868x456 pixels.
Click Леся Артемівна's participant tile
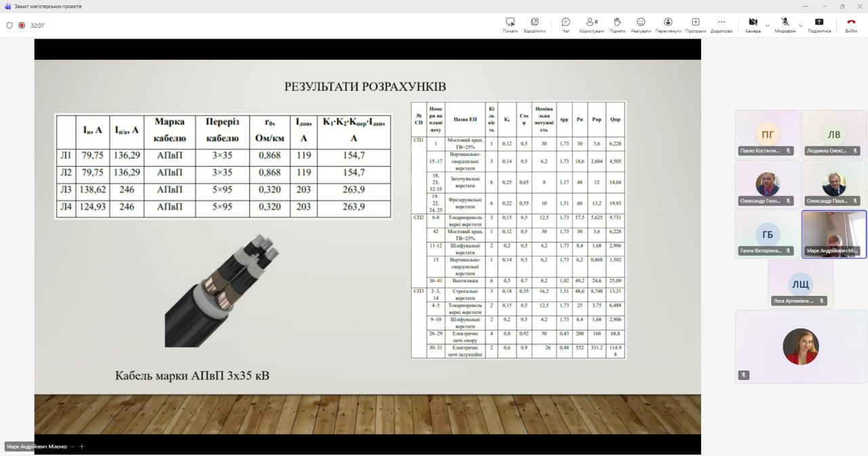click(x=800, y=284)
